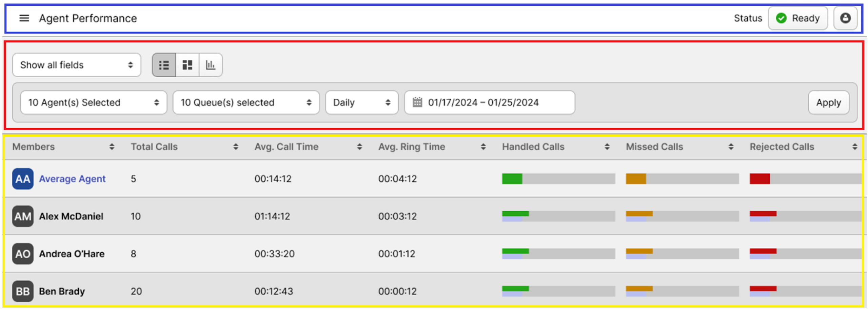Expand the 10 Queue(s) selected dropdown

[246, 102]
